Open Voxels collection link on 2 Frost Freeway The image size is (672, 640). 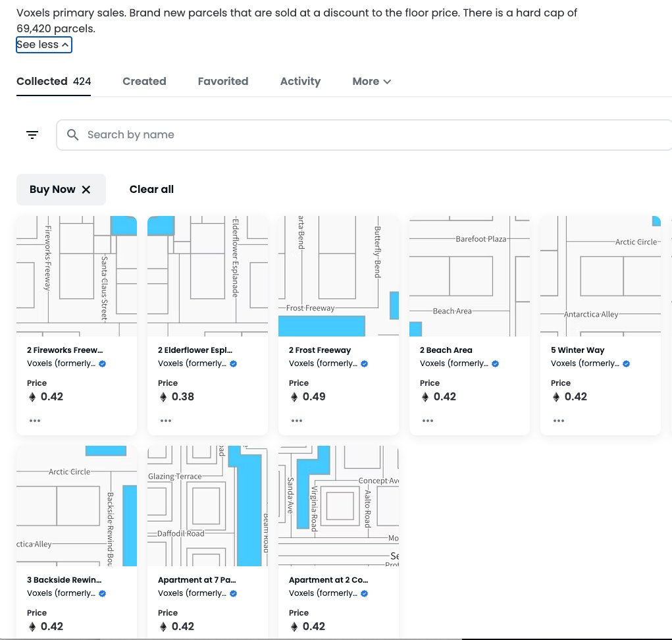point(323,363)
